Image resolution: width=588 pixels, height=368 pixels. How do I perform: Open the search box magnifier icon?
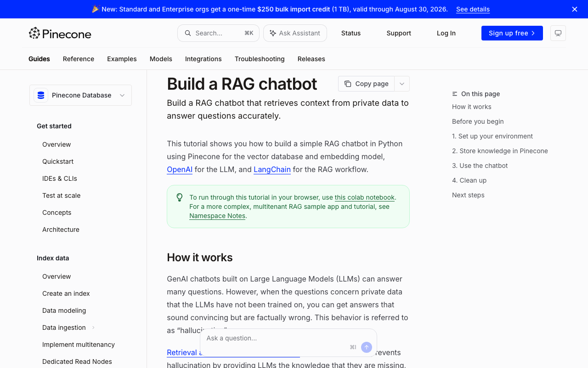tap(188, 33)
